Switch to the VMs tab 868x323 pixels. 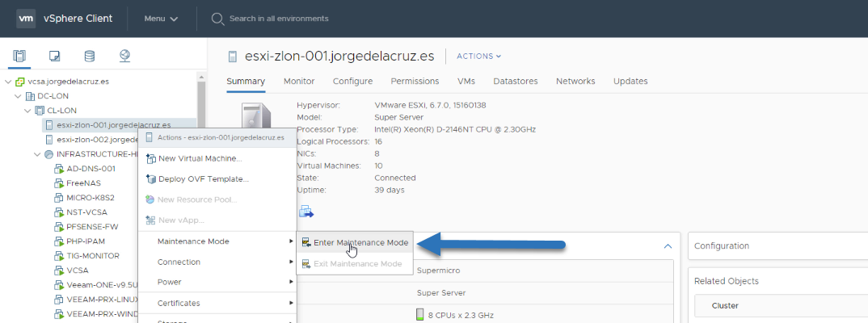pos(466,82)
